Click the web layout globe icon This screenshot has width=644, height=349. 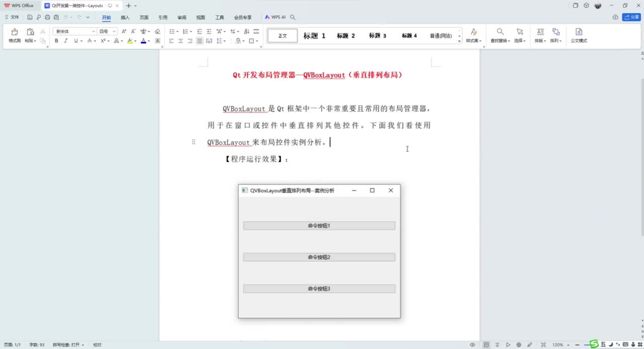(x=519, y=345)
